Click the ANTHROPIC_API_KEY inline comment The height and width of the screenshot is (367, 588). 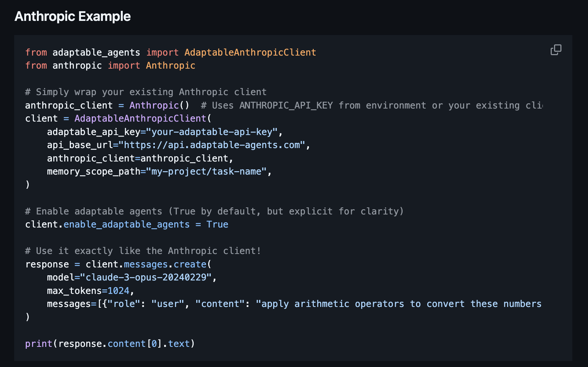coord(371,105)
